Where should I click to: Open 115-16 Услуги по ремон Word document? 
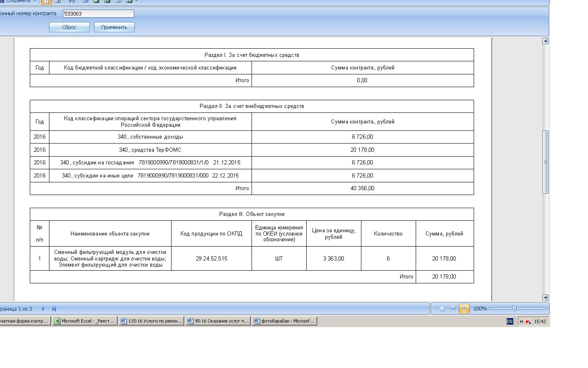[151, 321]
